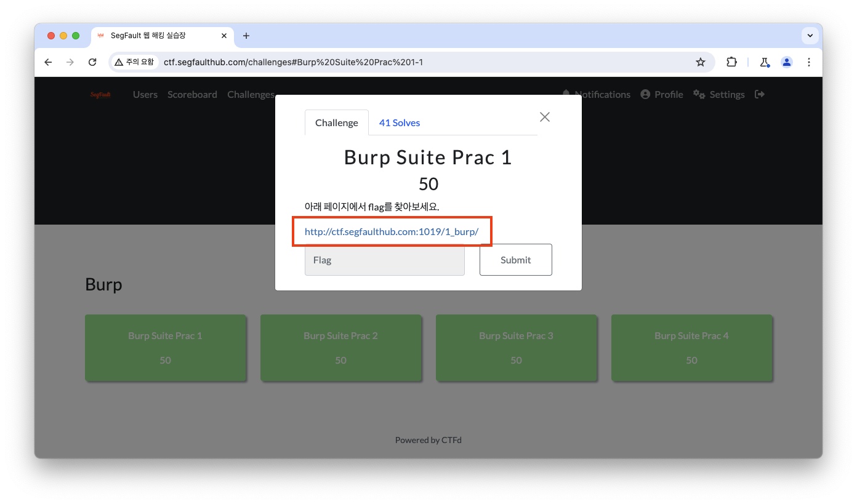This screenshot has width=857, height=504.
Task: Switch to the 41 Solves tab
Action: click(400, 122)
